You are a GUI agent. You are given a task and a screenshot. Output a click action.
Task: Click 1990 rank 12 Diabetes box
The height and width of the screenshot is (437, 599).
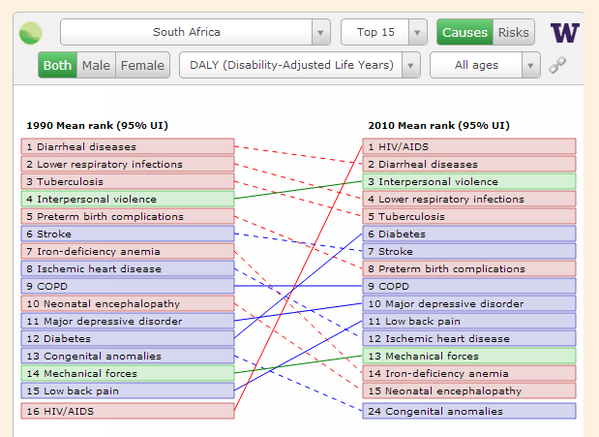click(128, 338)
